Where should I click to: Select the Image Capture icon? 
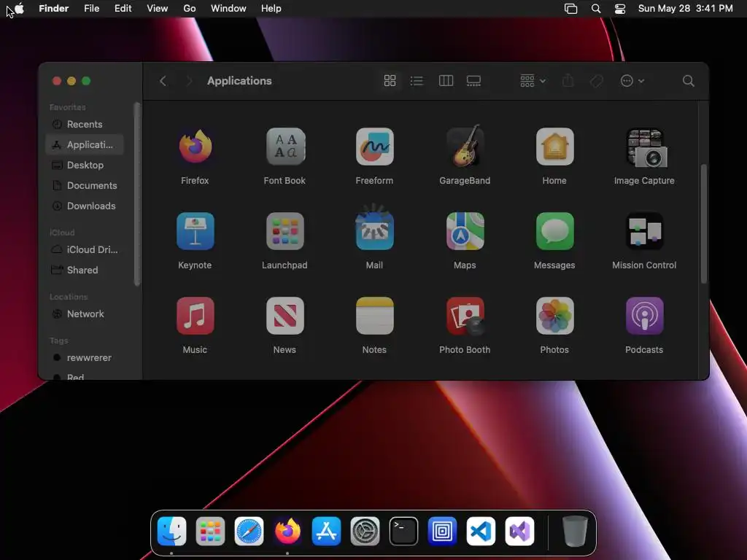(645, 147)
